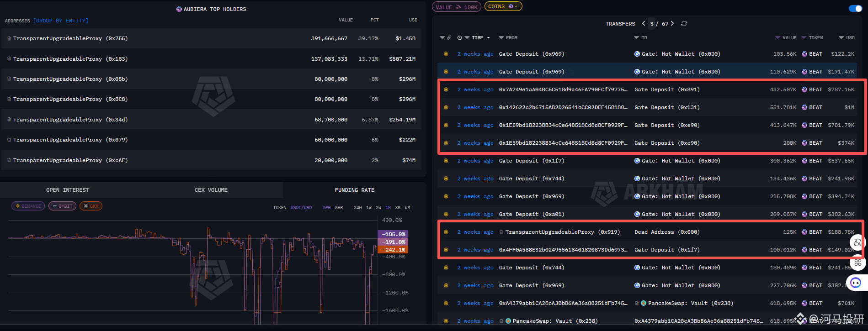
Task: Change the USDT/USD token denomination
Action: point(301,208)
